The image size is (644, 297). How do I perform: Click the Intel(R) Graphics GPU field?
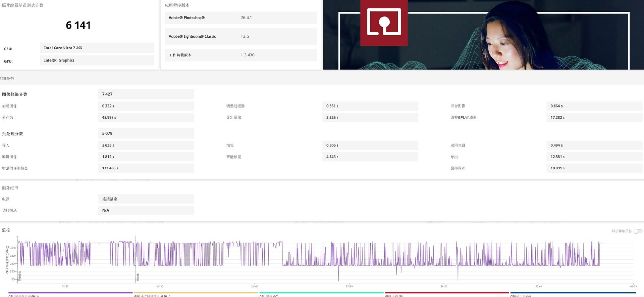pyautogui.click(x=97, y=60)
